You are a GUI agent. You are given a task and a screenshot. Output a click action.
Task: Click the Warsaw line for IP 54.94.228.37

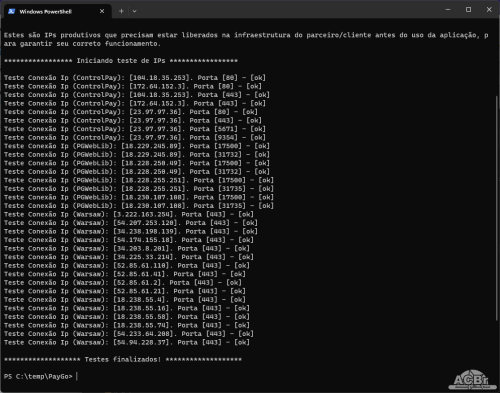click(x=127, y=342)
